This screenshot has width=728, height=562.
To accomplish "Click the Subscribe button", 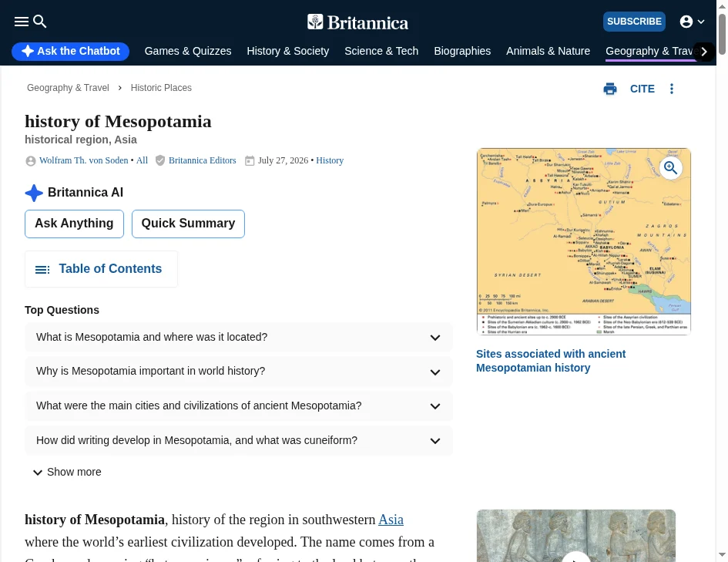I will 634,22.
